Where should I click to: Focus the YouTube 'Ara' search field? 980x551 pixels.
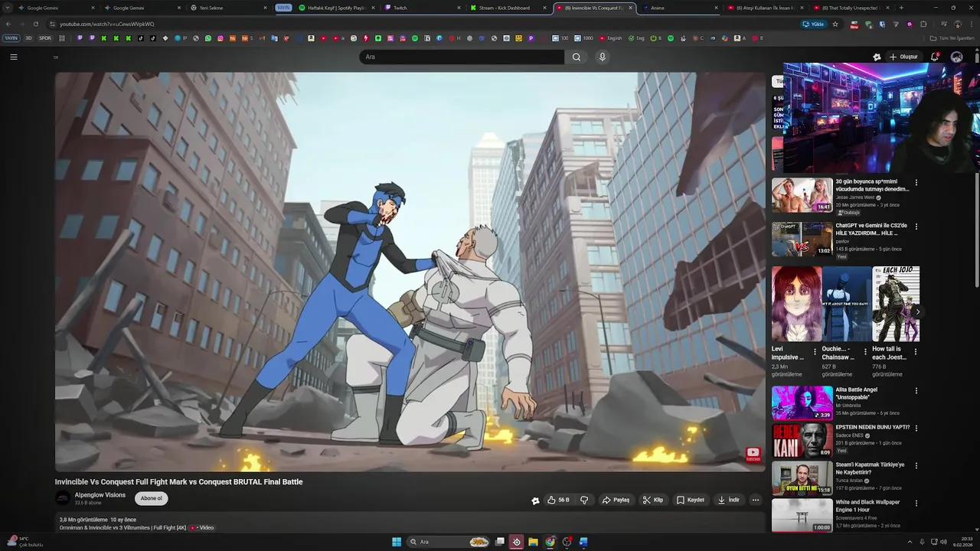[462, 57]
